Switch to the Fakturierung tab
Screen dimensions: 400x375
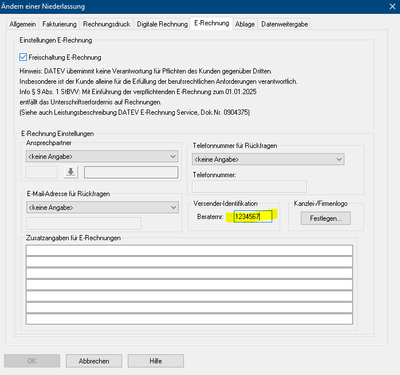(x=59, y=24)
